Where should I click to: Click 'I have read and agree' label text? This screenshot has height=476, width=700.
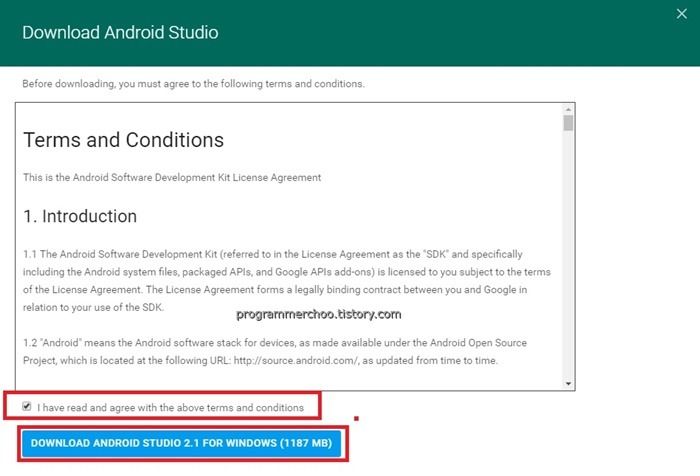click(171, 407)
